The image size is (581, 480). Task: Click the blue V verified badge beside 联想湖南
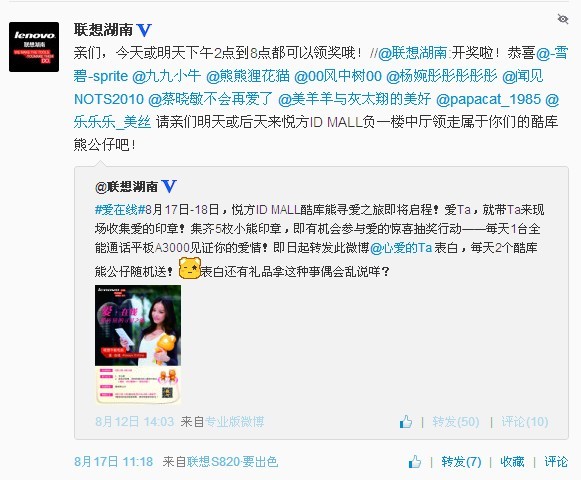(144, 30)
